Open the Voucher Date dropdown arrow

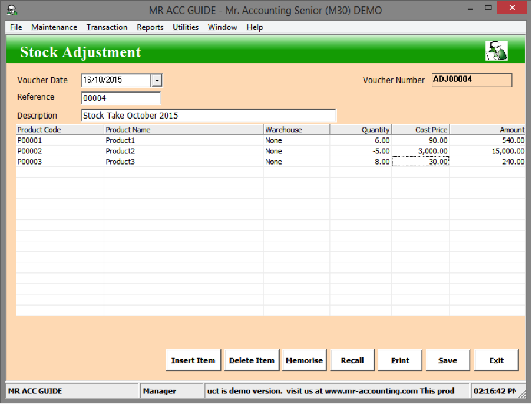[157, 81]
